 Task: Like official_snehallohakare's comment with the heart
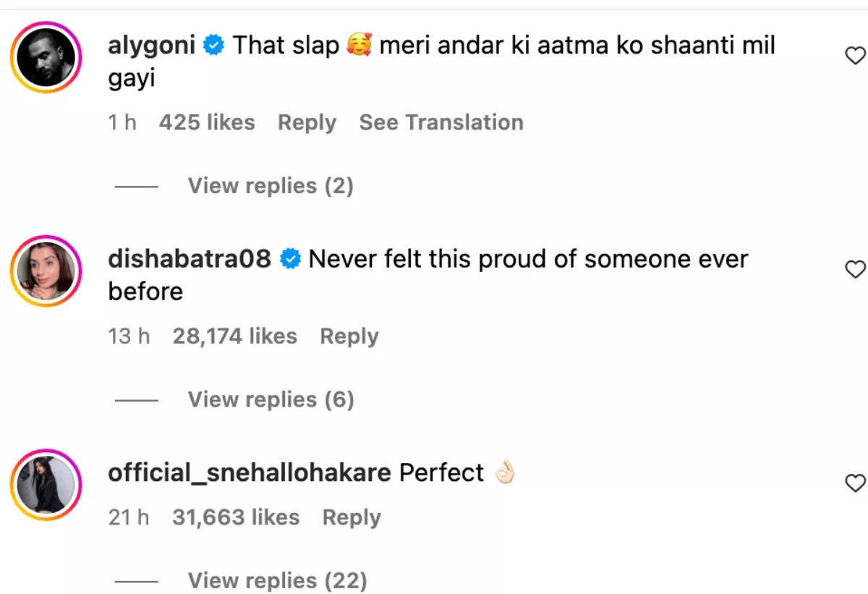click(855, 483)
